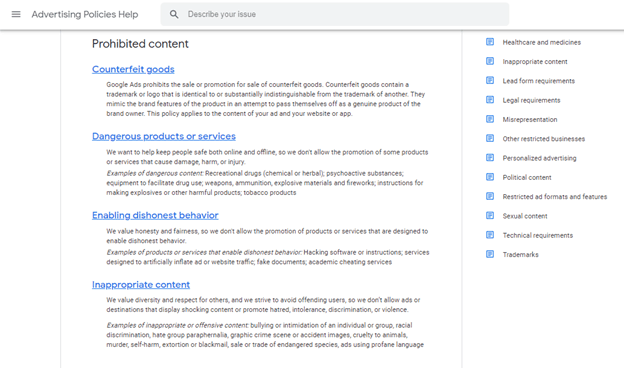
Task: Go to Misrepresentation article
Action: coord(530,119)
